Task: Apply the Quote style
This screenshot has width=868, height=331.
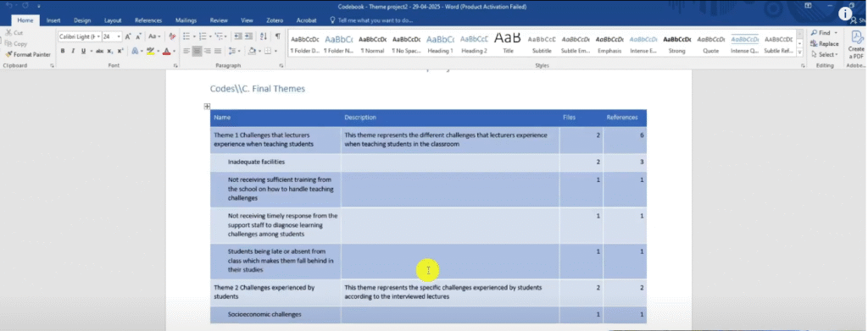Action: 711,44
